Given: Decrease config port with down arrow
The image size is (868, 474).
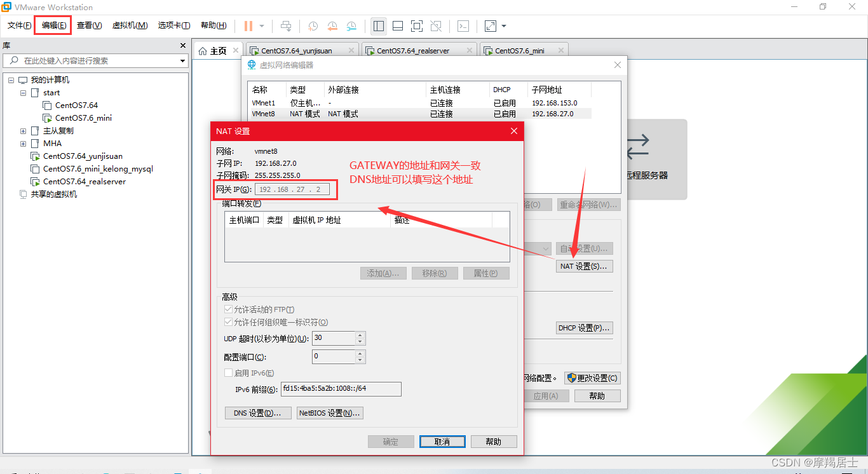Looking at the screenshot, I should point(360,360).
